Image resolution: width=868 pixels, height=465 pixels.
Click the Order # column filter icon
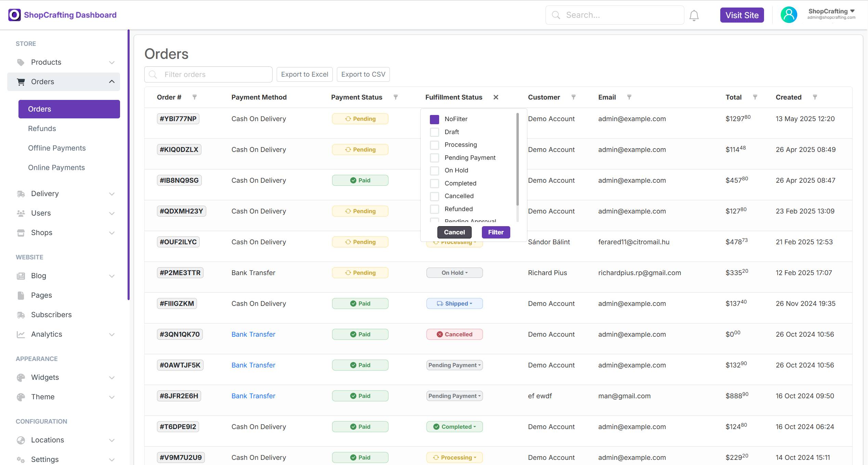point(195,97)
